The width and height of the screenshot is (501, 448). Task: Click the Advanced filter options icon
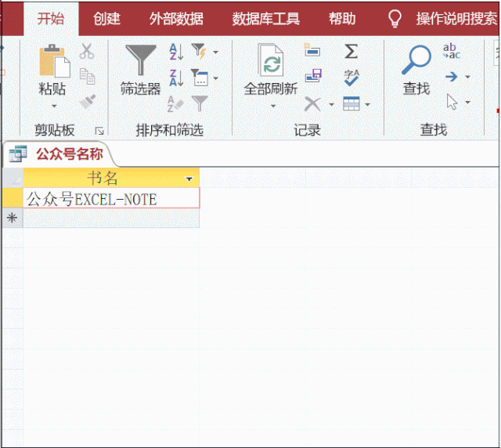(x=200, y=78)
